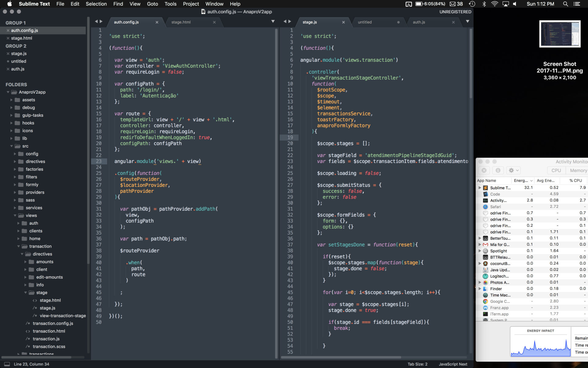Screen dimensions: 588x368
Task: Click JavaScript Next syntax selector
Action: (x=453, y=364)
